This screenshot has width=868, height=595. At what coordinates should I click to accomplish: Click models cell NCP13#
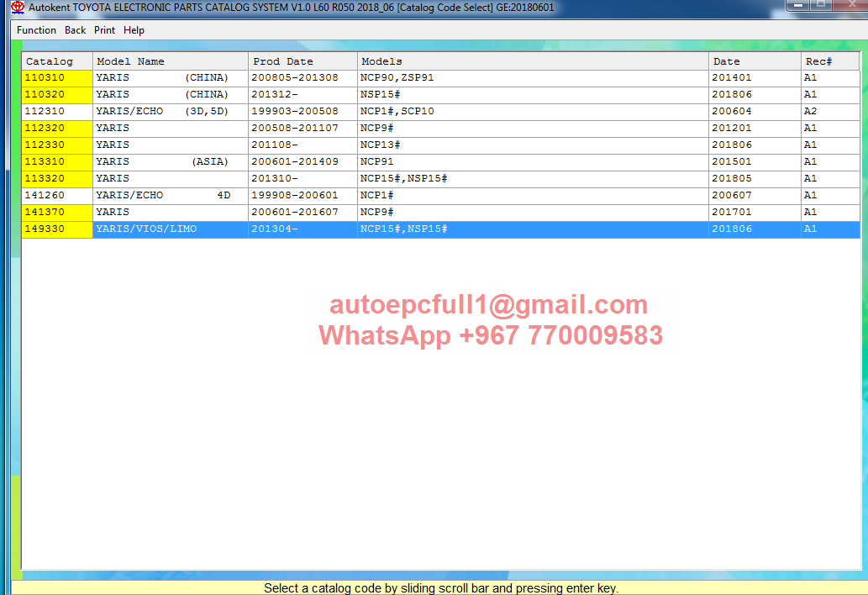click(533, 145)
